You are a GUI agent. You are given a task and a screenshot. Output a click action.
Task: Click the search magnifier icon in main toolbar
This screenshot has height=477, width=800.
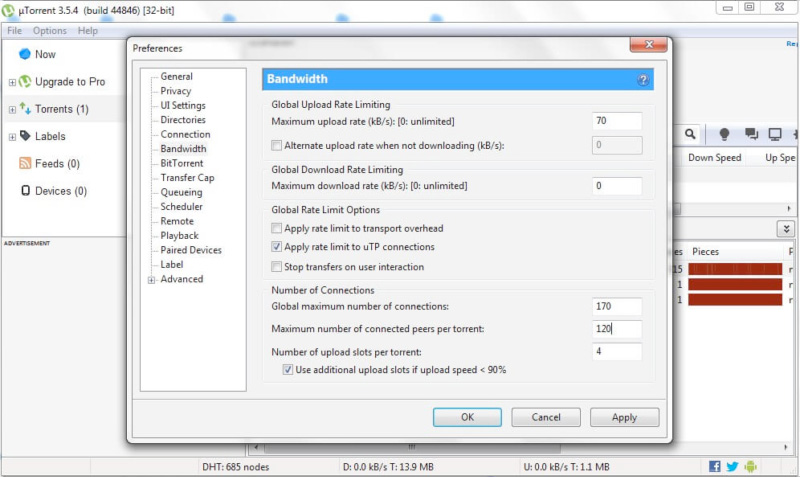(x=690, y=134)
